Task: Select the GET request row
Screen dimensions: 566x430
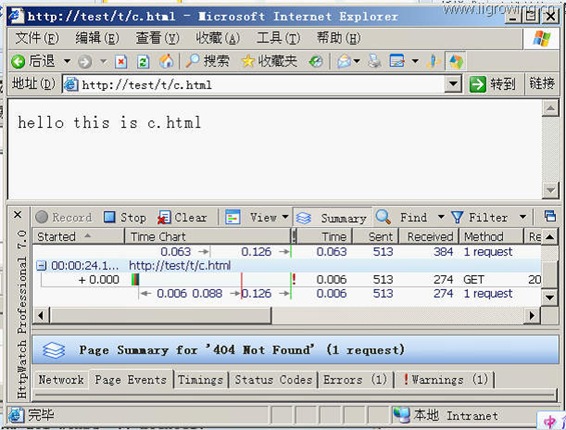Action: pos(287,279)
